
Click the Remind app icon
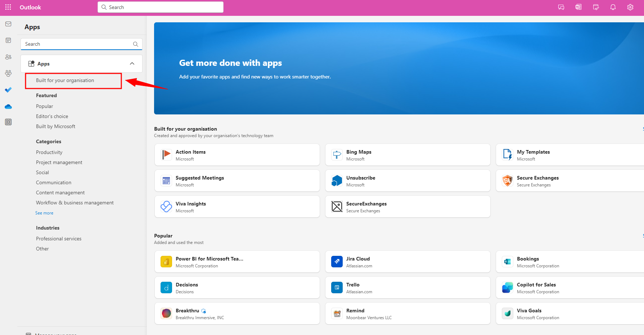click(x=337, y=313)
